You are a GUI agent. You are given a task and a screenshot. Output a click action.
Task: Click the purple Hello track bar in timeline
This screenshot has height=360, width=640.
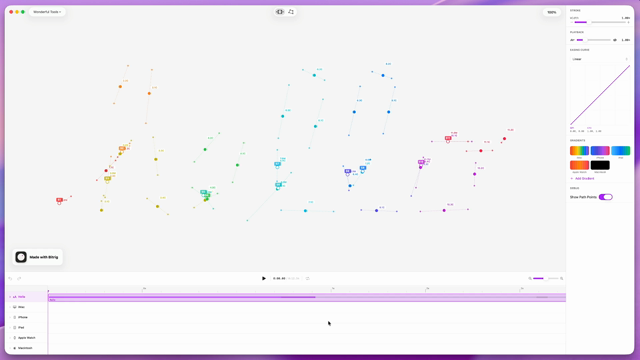[307, 298]
